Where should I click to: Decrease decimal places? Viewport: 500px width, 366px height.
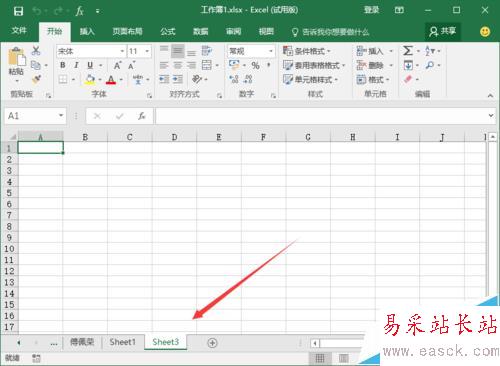tap(248, 79)
